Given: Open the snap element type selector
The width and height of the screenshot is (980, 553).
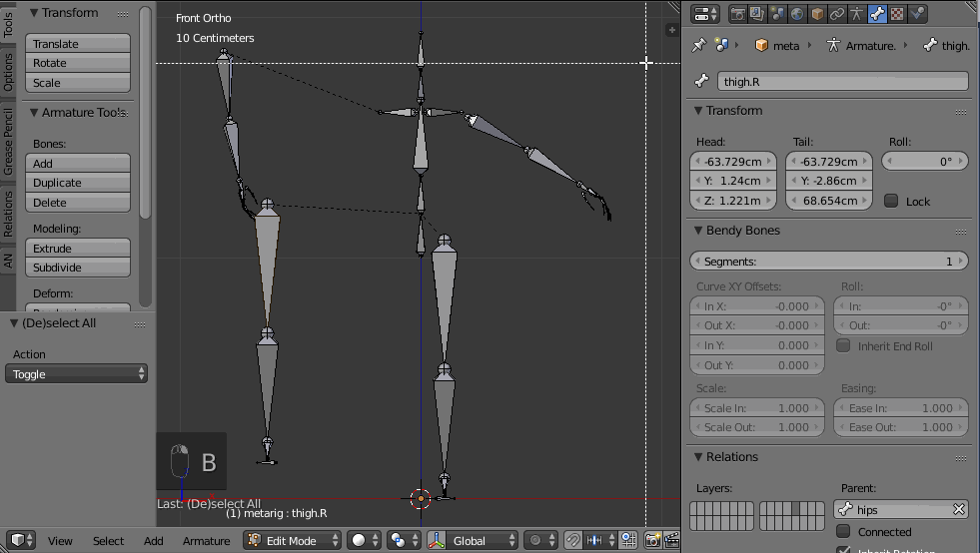Looking at the screenshot, I should point(601,540).
